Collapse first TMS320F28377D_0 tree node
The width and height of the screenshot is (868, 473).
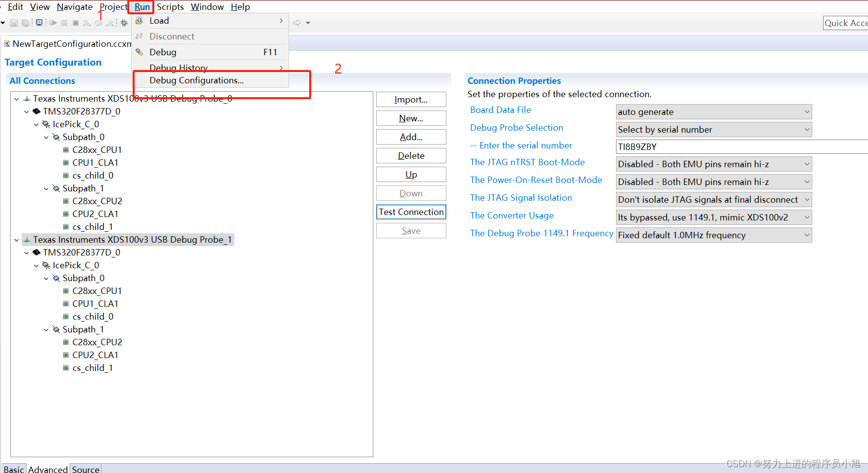point(27,112)
